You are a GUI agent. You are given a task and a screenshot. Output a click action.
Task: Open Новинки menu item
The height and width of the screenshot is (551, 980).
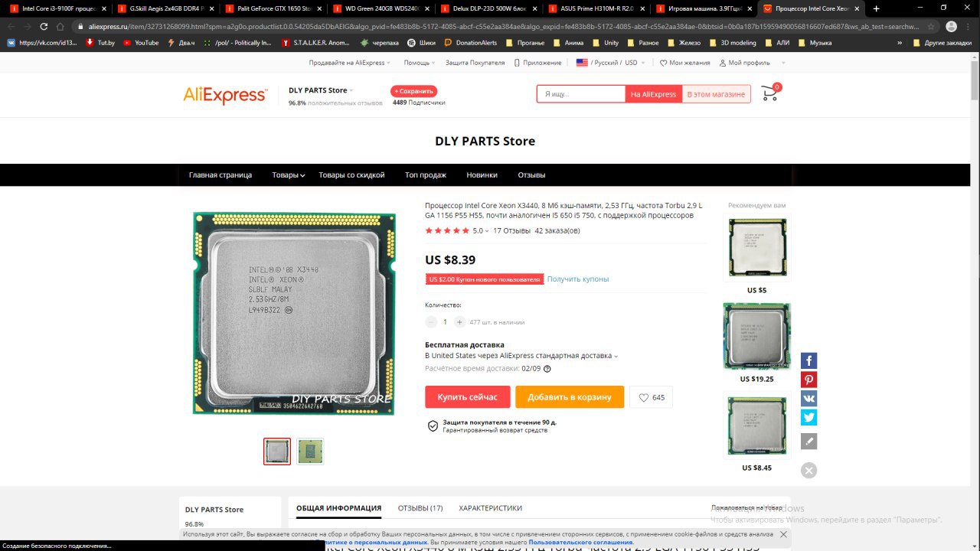point(482,175)
